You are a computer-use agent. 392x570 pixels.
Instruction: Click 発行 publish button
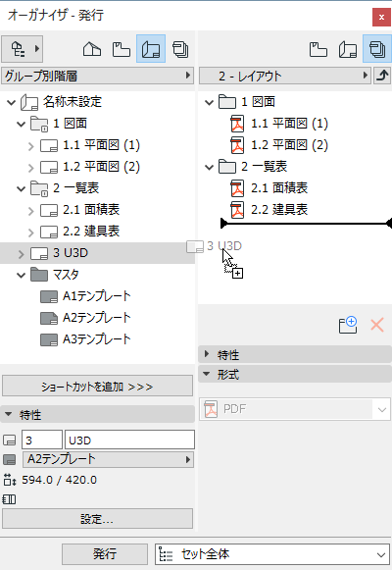105,554
